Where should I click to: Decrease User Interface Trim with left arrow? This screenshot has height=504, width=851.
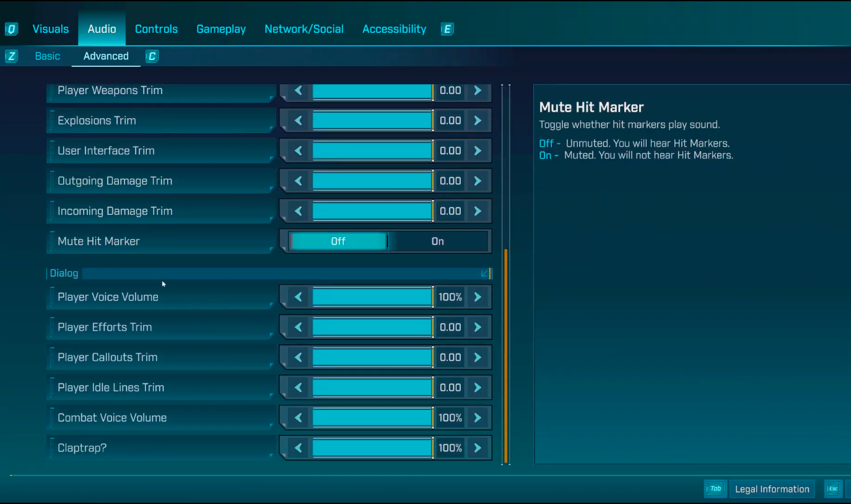click(x=298, y=150)
